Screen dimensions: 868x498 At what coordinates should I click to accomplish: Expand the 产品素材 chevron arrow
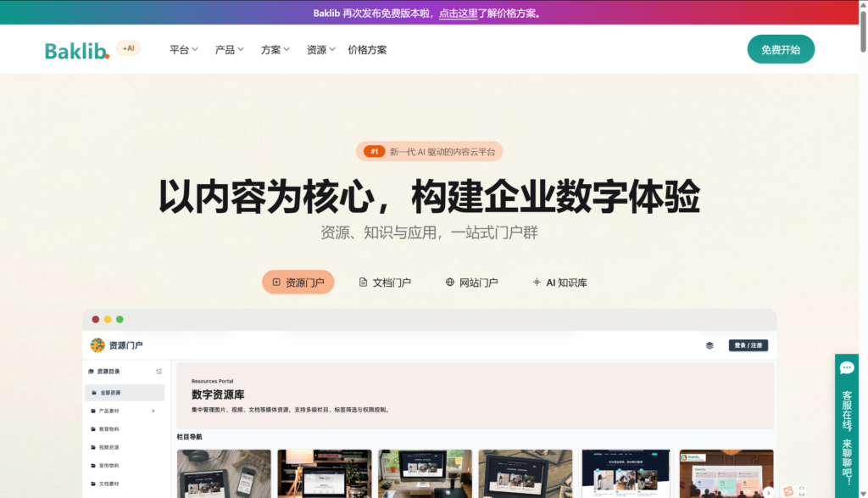click(x=153, y=411)
